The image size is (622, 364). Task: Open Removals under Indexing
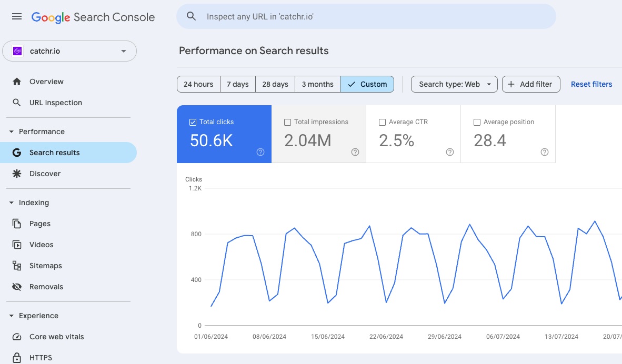pyautogui.click(x=68, y=287)
